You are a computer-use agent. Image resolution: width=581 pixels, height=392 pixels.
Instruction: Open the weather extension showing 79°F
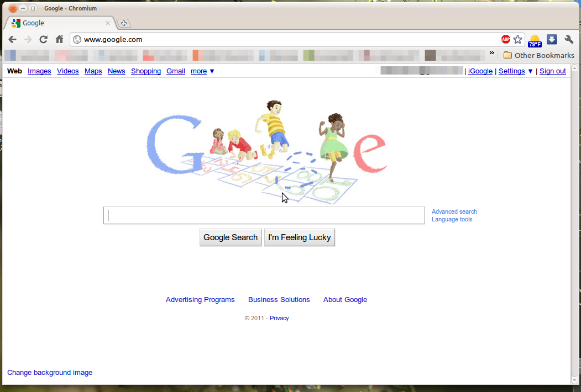[535, 41]
